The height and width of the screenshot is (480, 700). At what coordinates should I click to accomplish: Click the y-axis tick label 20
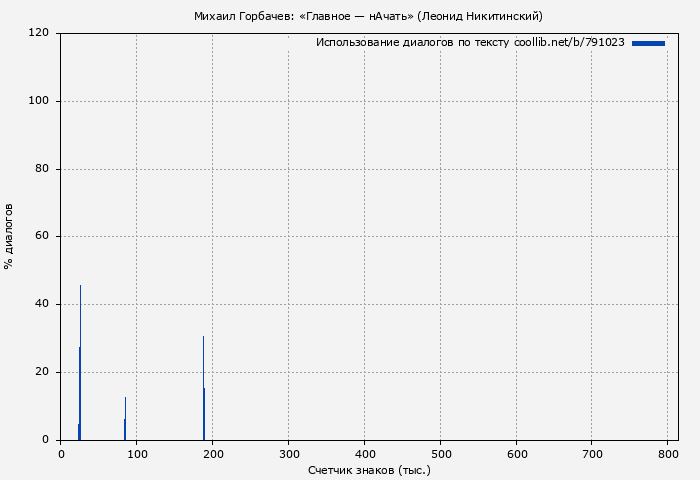point(43,372)
